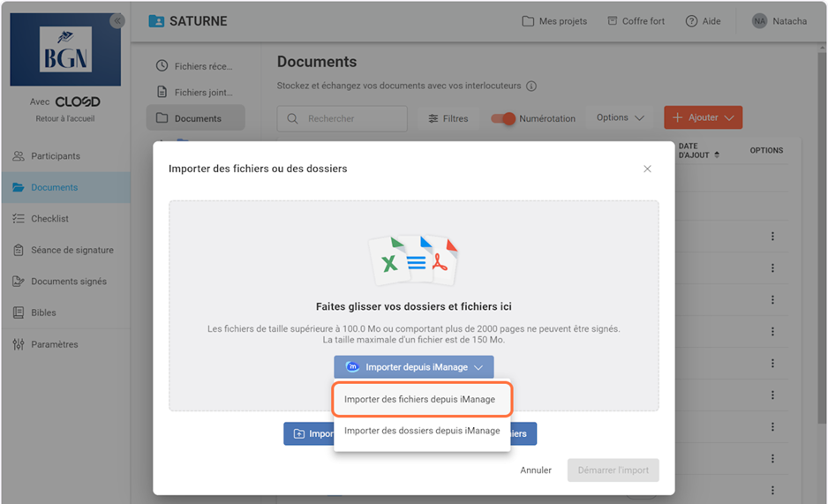Screen dimensions: 828x504
Task: Collapse the left sidebar with double-chevron icon
Action: pyautogui.click(x=117, y=21)
